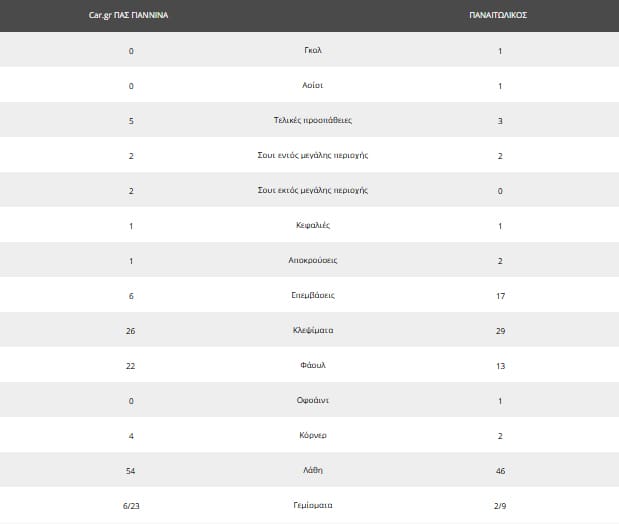The image size is (619, 524).
Task: Click the 2/9 crosses value
Action: coord(499,505)
